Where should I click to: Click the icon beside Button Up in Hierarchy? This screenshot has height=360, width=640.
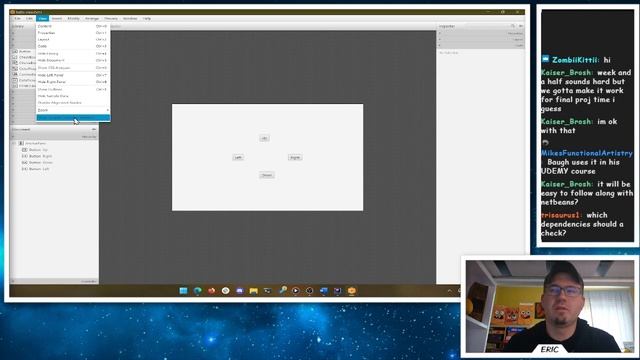point(24,150)
